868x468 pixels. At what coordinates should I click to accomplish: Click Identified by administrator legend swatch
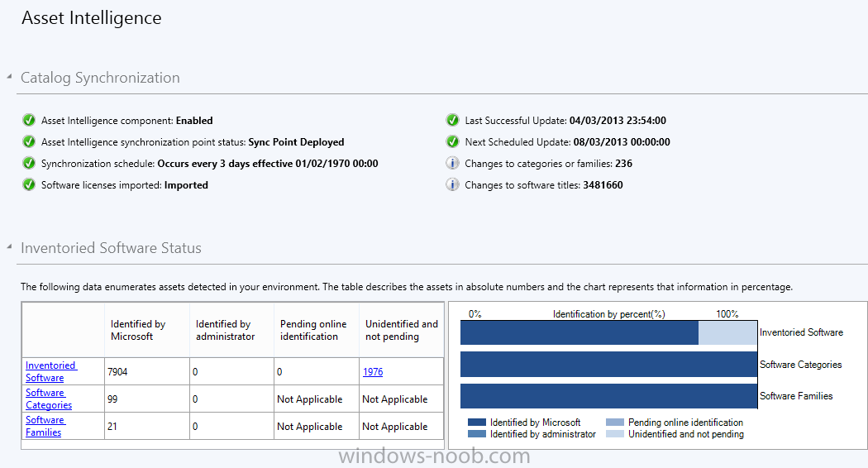pos(477,434)
